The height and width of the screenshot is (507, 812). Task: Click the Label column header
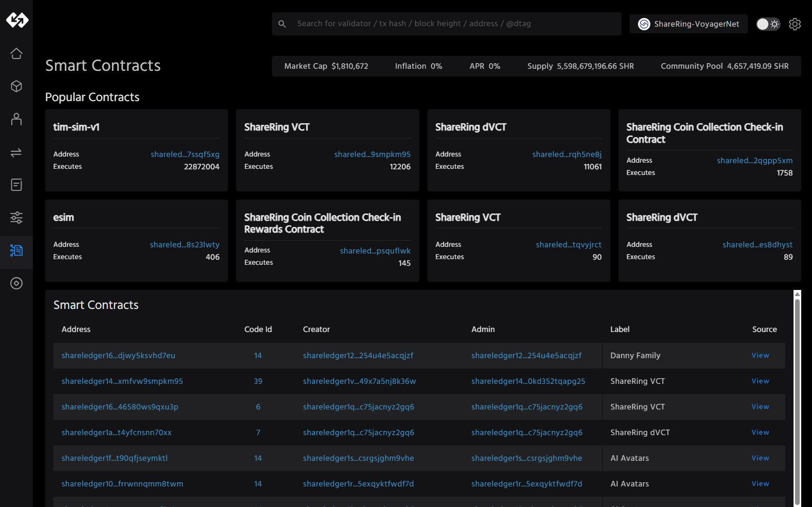[x=620, y=329]
